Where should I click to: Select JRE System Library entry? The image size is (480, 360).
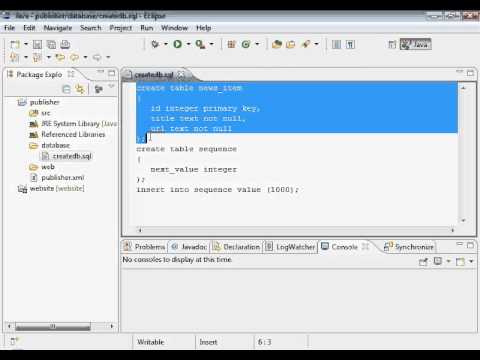tap(79, 124)
